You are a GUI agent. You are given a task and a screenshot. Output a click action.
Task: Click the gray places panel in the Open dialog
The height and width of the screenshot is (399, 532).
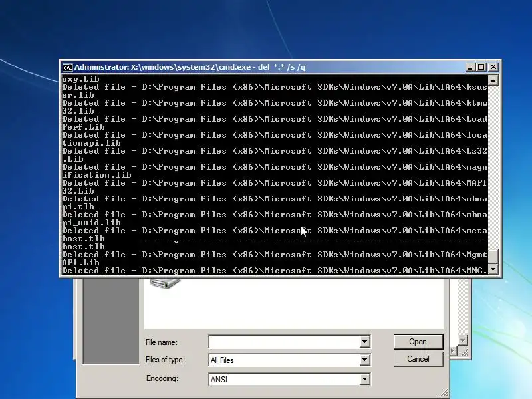(111, 321)
